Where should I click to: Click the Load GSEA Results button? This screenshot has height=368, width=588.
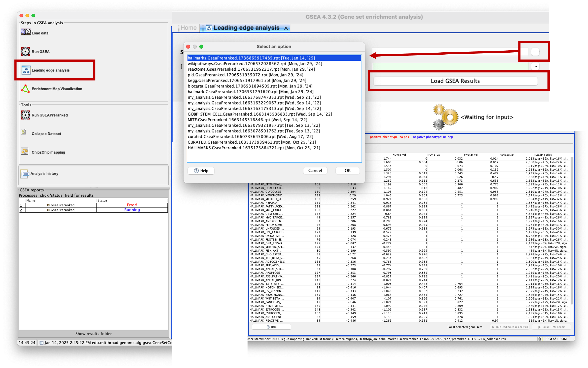point(455,81)
